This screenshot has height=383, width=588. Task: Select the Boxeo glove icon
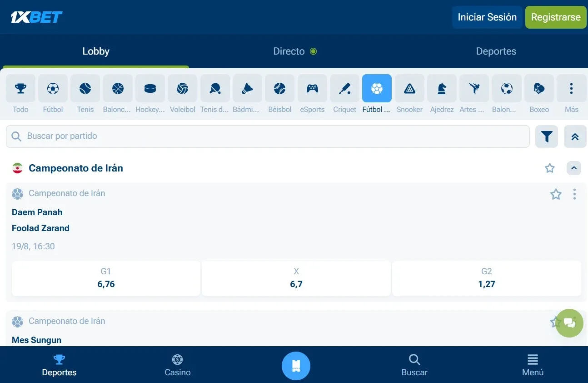[539, 88]
